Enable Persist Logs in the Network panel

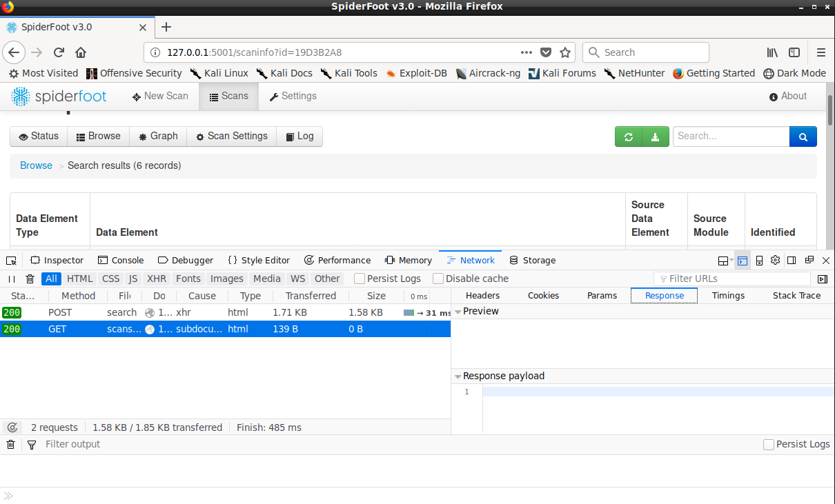click(x=359, y=279)
